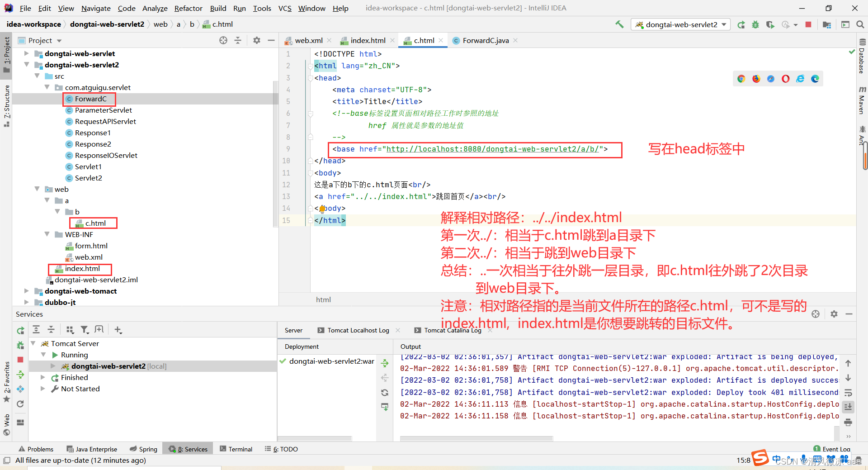Fold the head tag using gutter marker
Screen dimensions: 868x470
click(310, 78)
